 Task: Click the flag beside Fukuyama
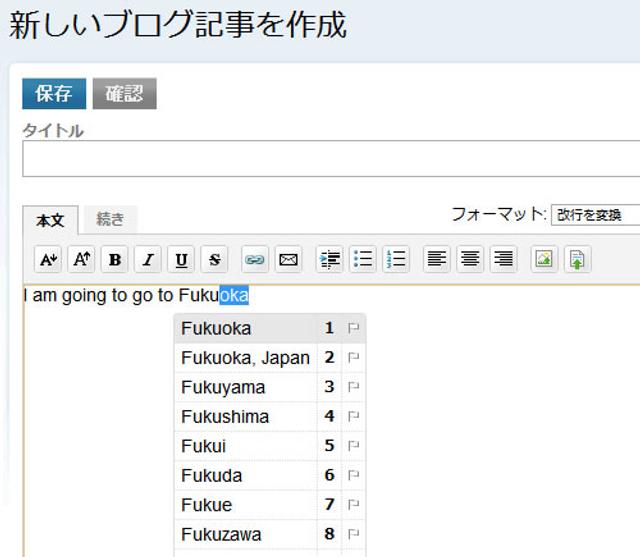pyautogui.click(x=353, y=387)
